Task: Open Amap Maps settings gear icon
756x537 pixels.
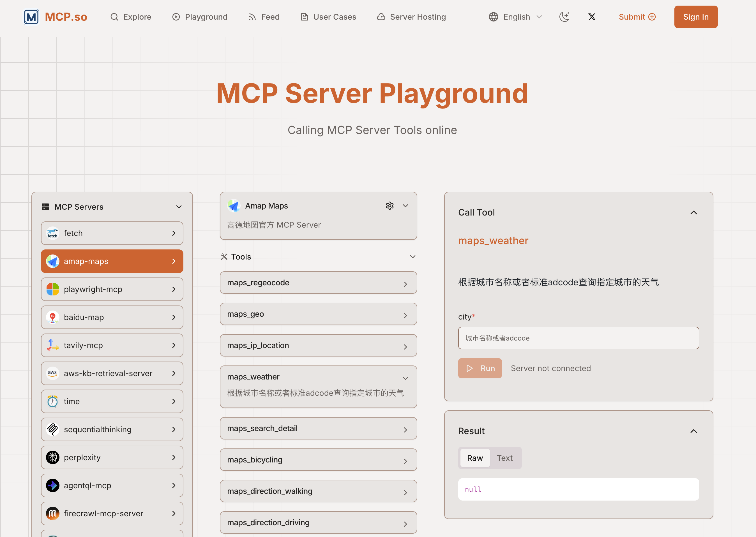Action: [389, 206]
